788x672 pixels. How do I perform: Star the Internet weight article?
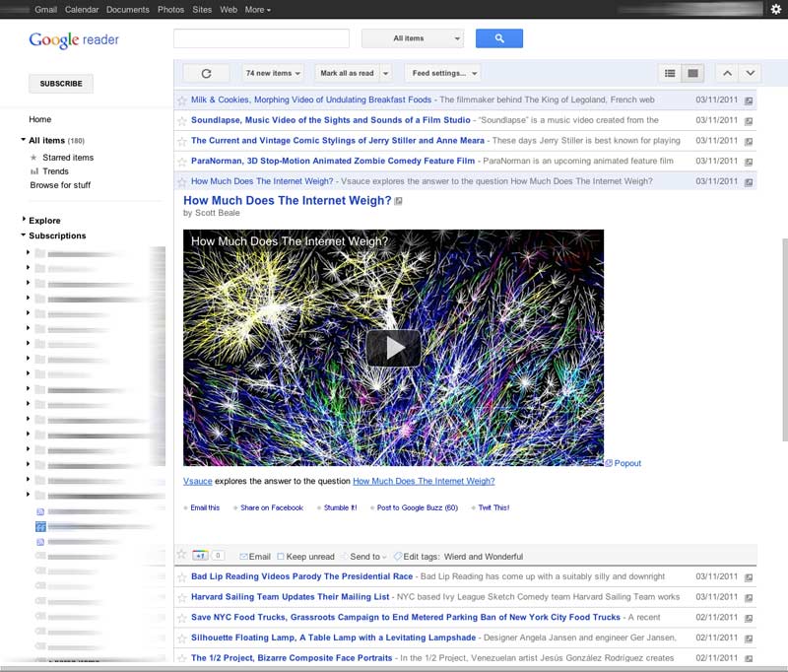(x=183, y=181)
